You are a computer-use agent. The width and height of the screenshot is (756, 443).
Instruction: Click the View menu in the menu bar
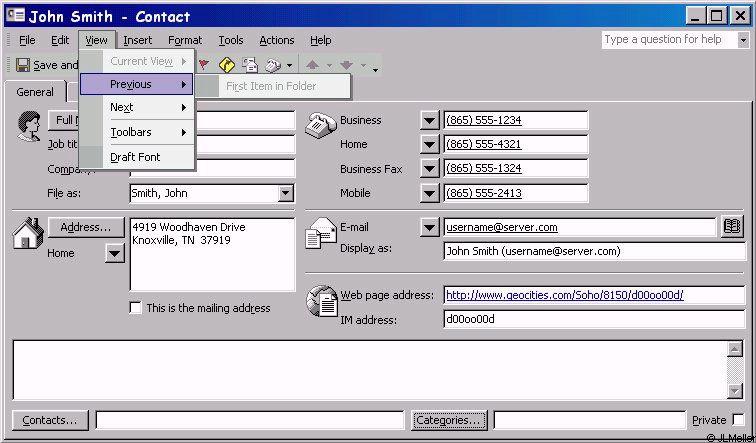tap(96, 40)
